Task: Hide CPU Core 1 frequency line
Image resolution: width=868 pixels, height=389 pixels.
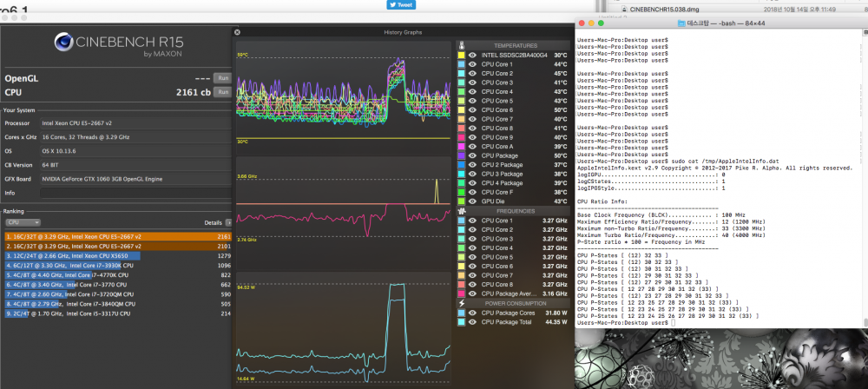Action: [x=472, y=221]
